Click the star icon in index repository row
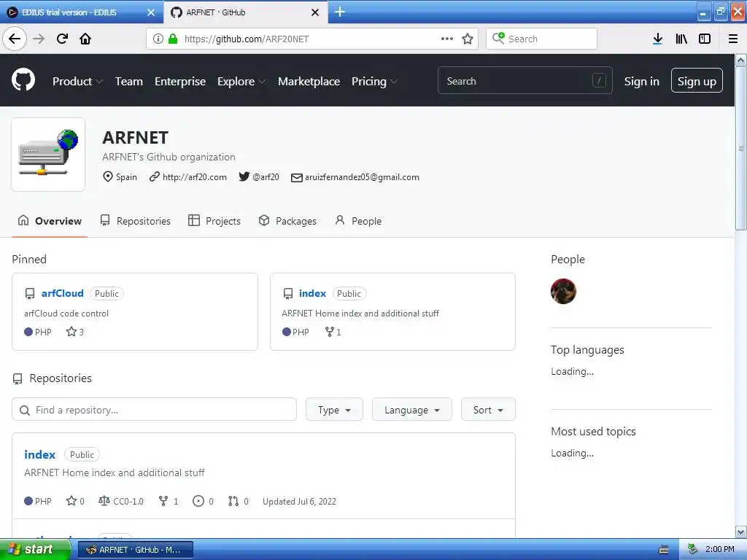 (x=71, y=501)
